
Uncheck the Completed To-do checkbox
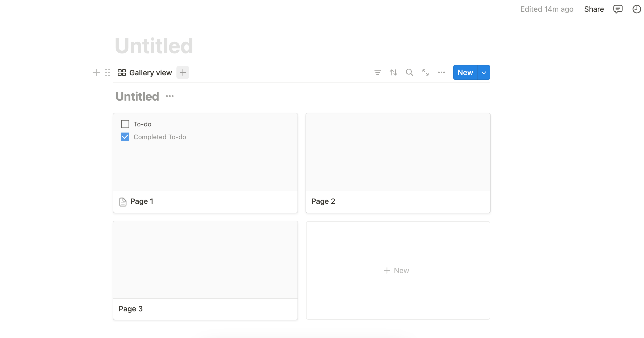click(x=125, y=137)
